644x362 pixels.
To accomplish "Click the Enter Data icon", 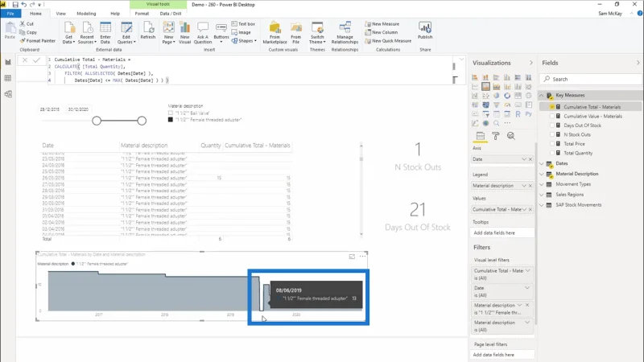I will coord(105,33).
